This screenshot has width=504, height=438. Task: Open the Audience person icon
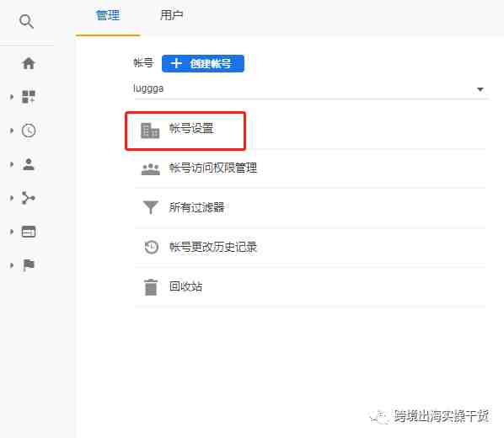29,164
